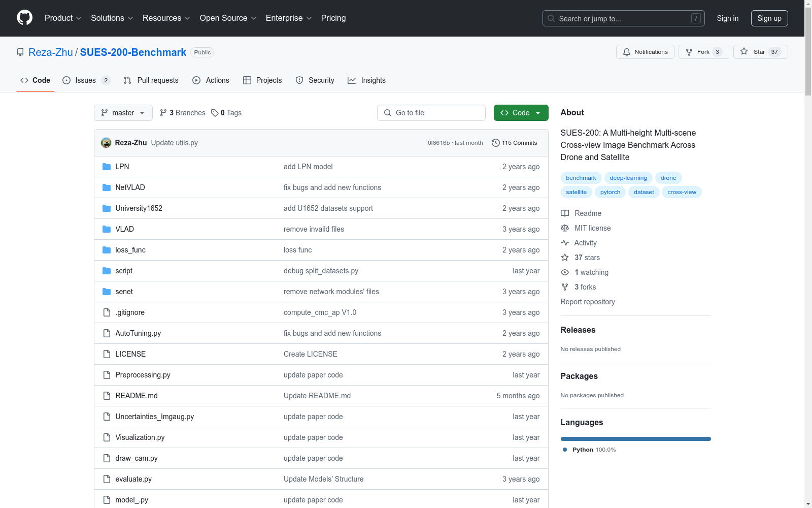Click the deep-learning topic tag
The image size is (812, 508).
[x=628, y=178]
